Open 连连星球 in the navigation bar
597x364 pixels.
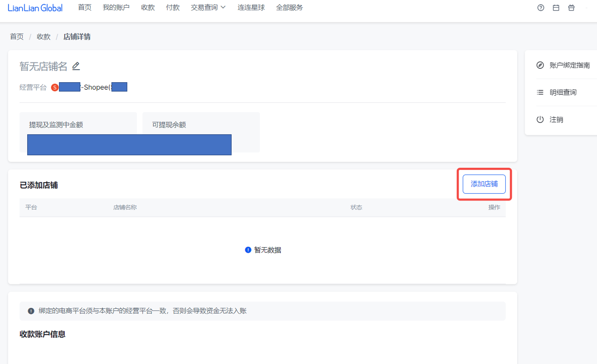pos(251,7)
